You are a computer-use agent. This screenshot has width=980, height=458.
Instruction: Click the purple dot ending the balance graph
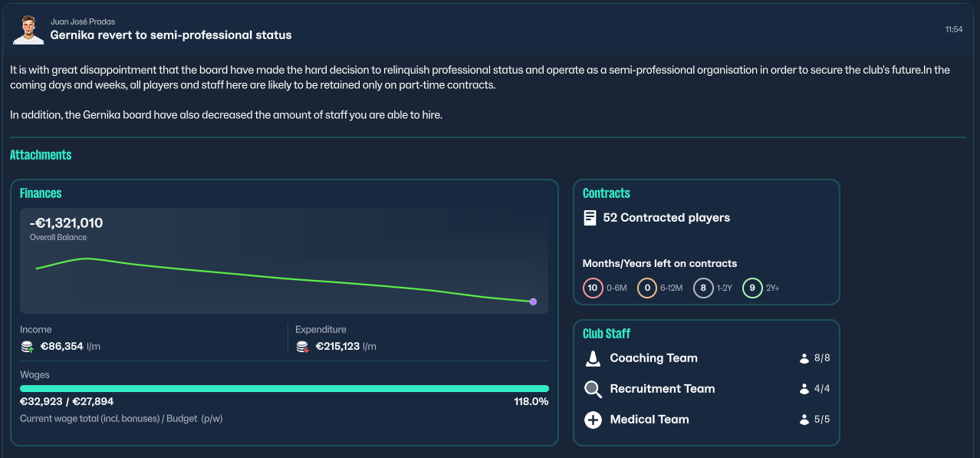coord(533,301)
